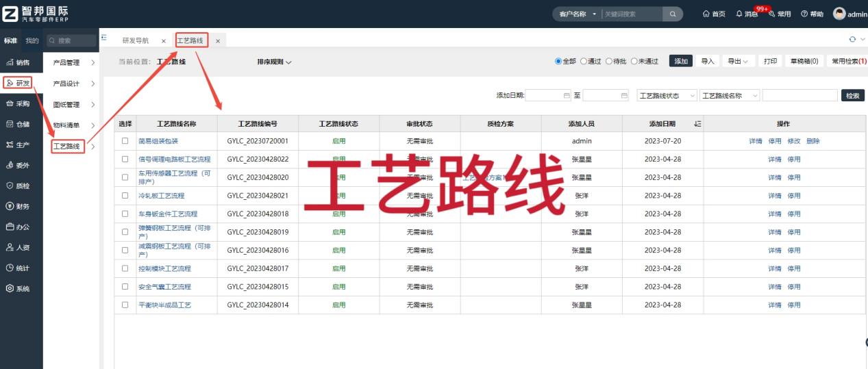The width and height of the screenshot is (868, 369).
Task: Click the admin user avatar
Action: click(839, 14)
